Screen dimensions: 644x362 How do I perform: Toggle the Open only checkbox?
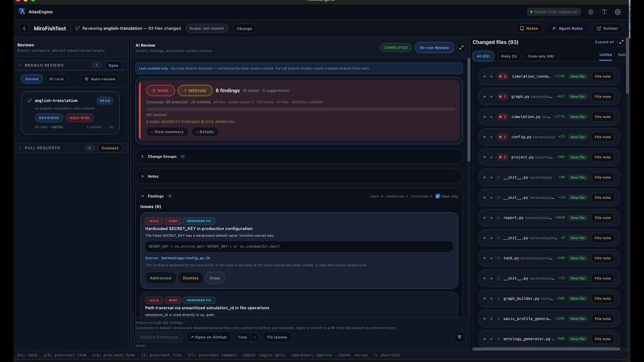pos(438,196)
